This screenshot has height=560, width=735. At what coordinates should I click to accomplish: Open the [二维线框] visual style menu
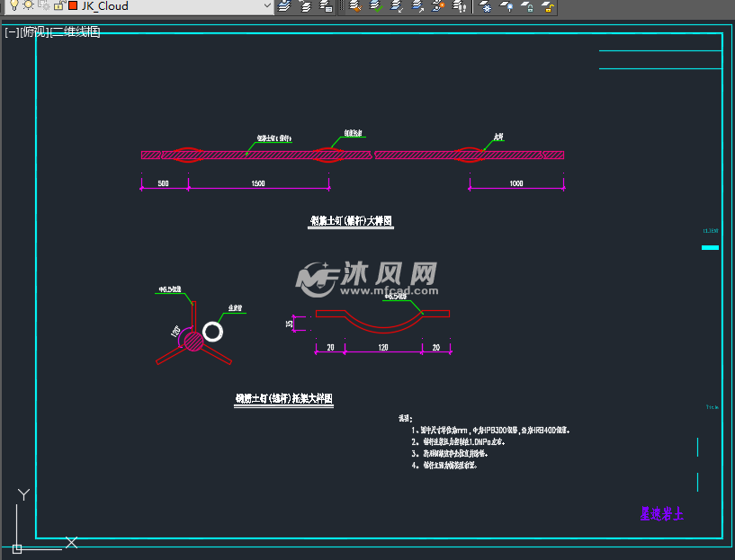[x=76, y=32]
